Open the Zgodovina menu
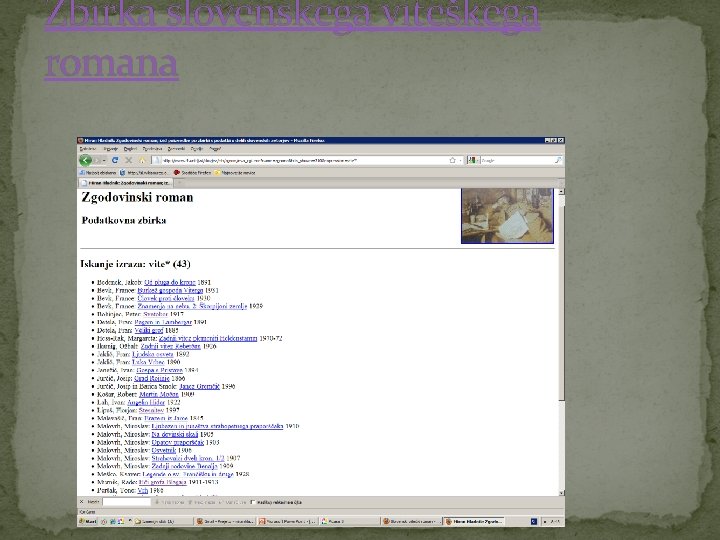Image resolution: width=720 pixels, height=540 pixels. click(x=152, y=149)
